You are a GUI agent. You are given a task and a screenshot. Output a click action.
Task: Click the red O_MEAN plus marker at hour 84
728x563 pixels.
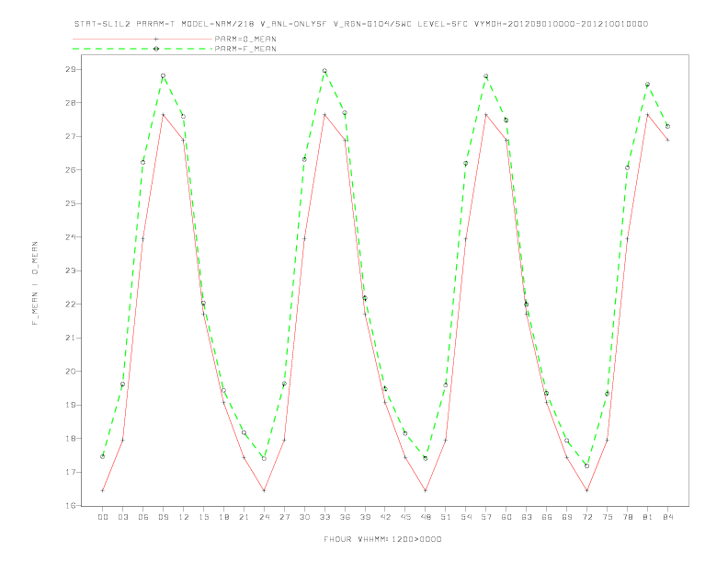click(x=667, y=140)
